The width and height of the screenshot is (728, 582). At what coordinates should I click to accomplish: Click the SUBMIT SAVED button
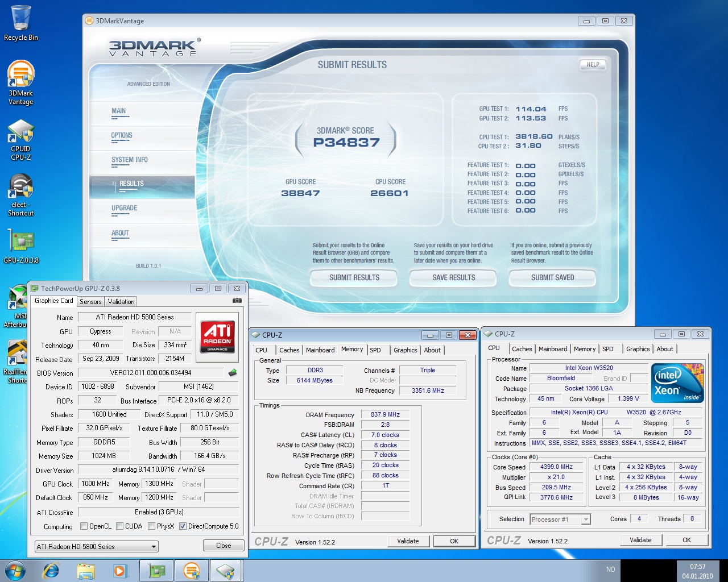click(552, 277)
